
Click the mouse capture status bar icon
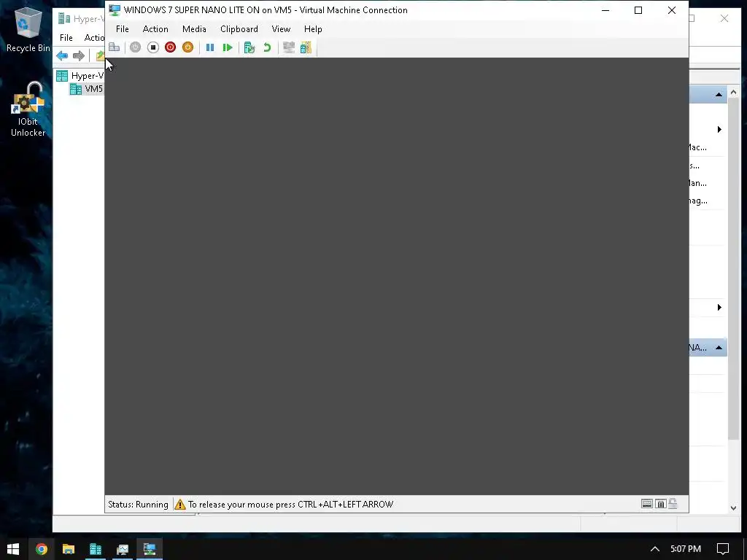pyautogui.click(x=661, y=504)
